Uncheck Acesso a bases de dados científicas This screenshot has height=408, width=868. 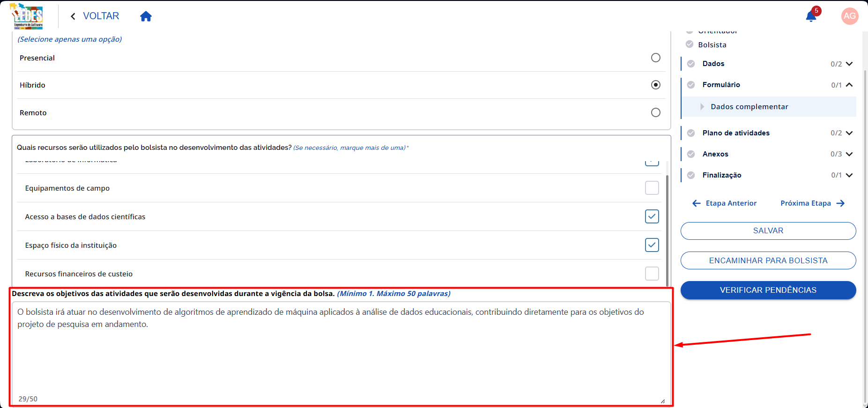click(652, 216)
